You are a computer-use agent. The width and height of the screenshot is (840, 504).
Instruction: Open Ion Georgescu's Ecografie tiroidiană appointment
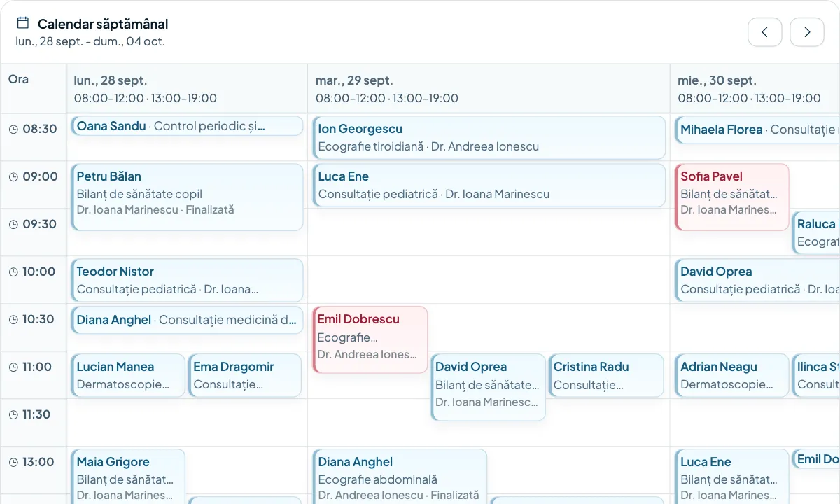coord(489,137)
